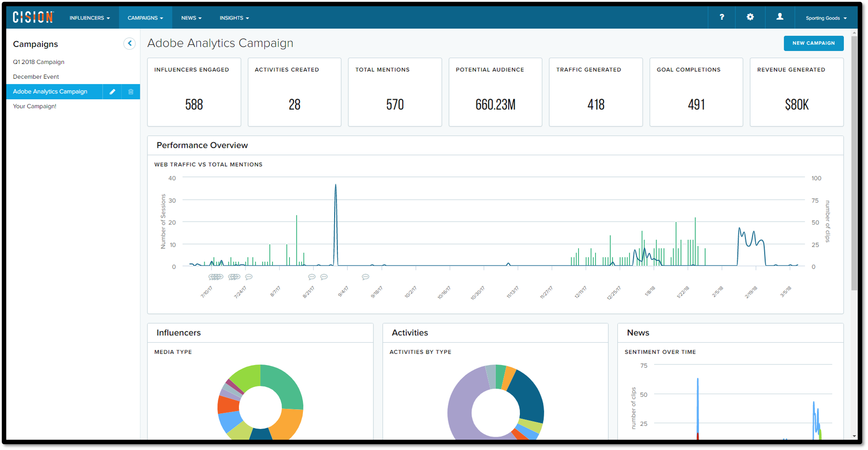Open the Q1 2018 Campaign
Screen dimensions: 868x450
(x=38, y=62)
